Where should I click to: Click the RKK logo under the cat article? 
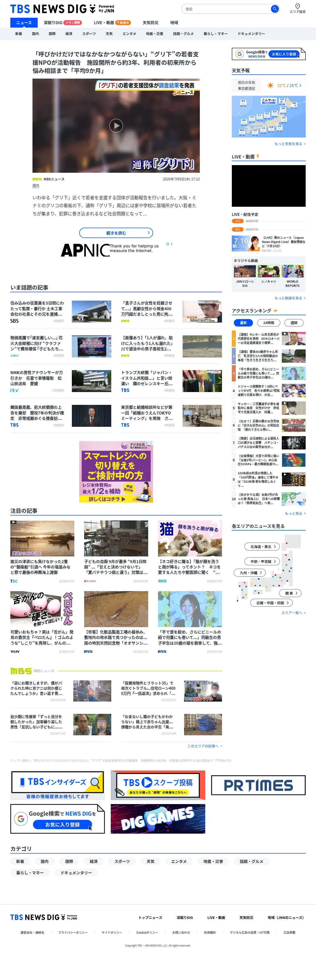click(162, 581)
